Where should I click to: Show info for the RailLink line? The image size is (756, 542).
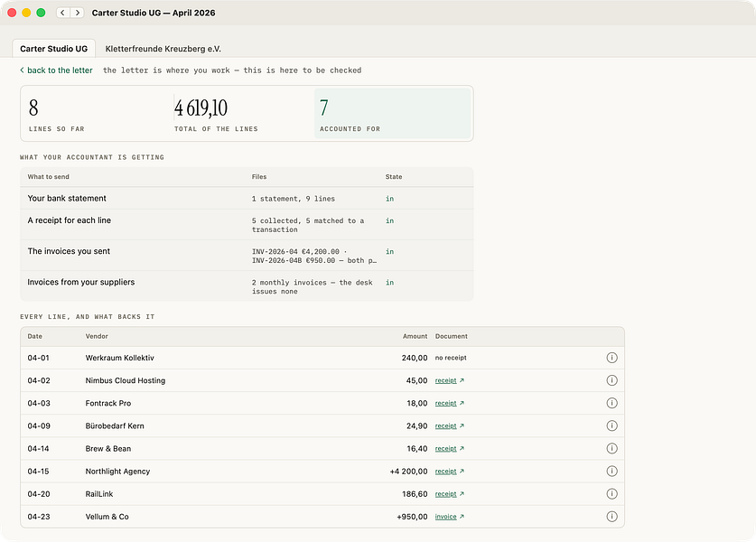coord(611,494)
